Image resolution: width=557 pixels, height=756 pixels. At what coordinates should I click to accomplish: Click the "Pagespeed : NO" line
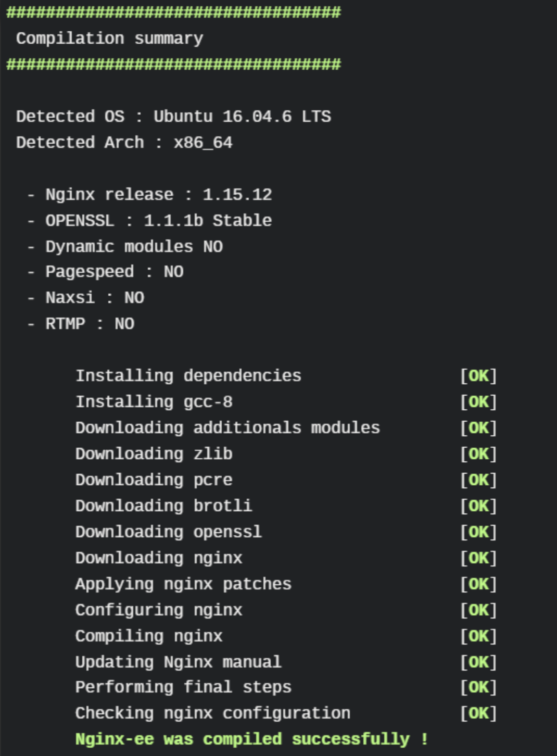[x=114, y=272]
